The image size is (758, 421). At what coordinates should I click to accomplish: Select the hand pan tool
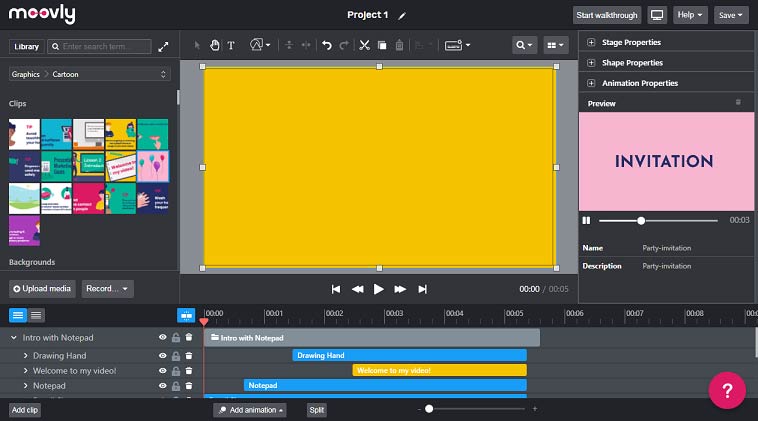click(215, 45)
